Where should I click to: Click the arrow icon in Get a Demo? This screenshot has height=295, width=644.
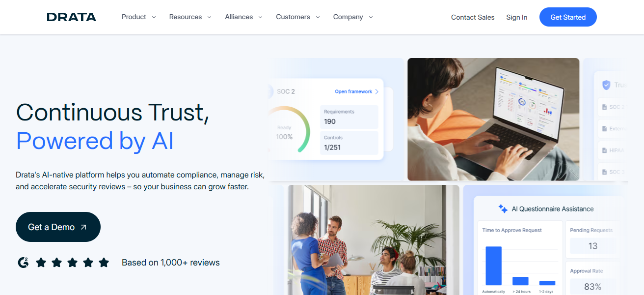point(83,227)
